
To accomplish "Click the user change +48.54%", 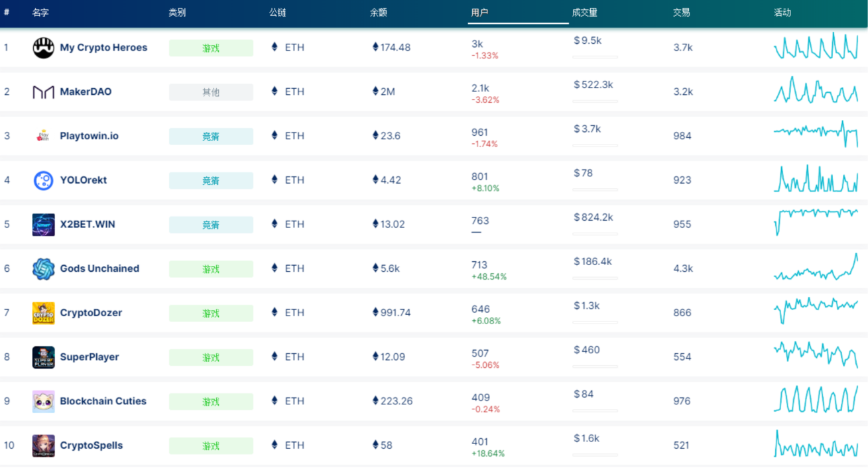I will click(x=489, y=277).
